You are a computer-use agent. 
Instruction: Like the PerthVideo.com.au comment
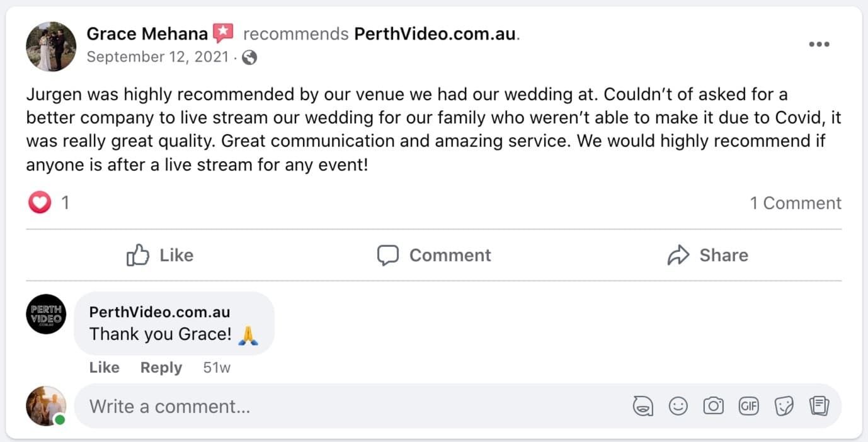pyautogui.click(x=104, y=368)
